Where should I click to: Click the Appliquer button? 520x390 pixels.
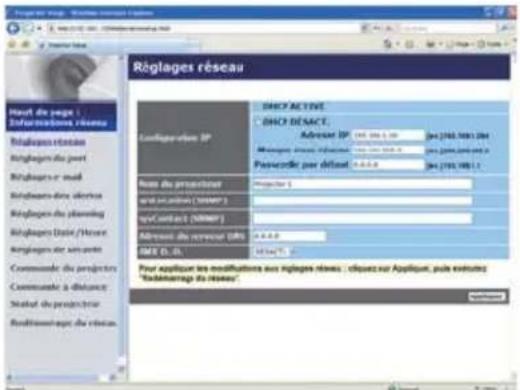(486, 296)
